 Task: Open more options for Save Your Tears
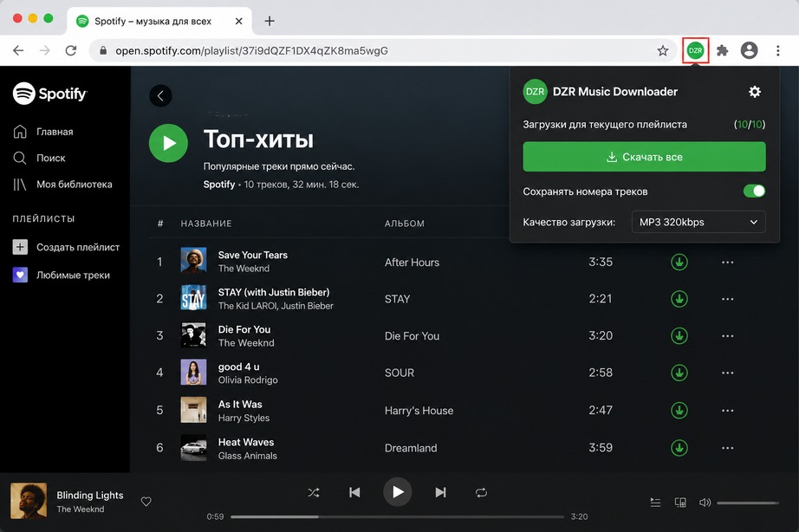click(x=728, y=262)
